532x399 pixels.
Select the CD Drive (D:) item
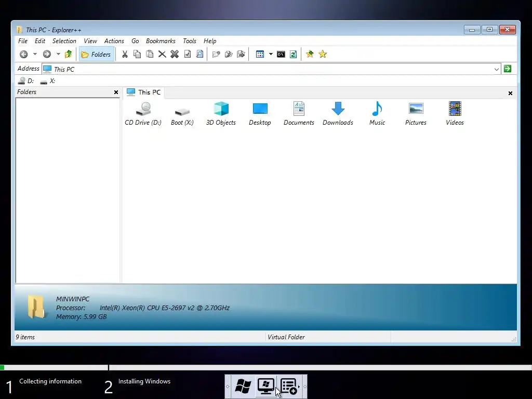(x=143, y=114)
